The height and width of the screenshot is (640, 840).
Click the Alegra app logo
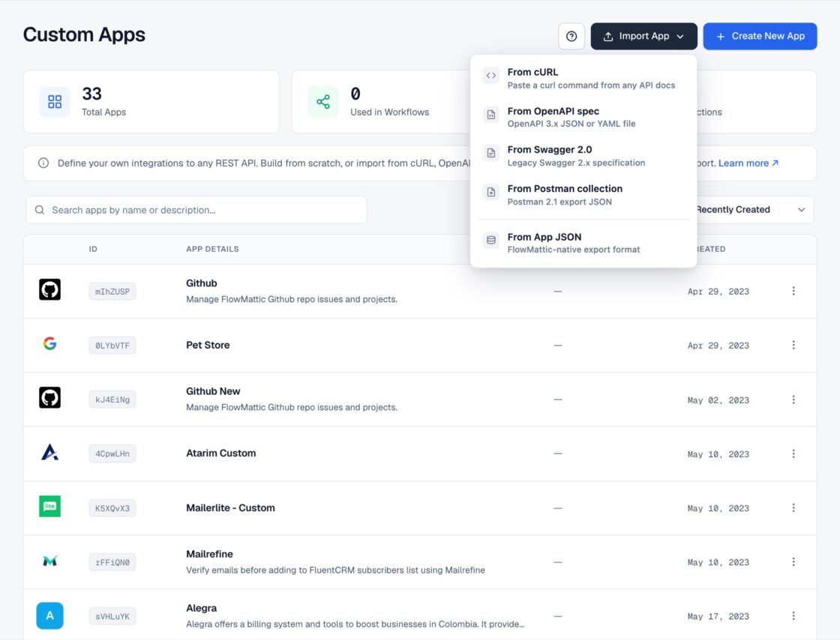click(49, 616)
